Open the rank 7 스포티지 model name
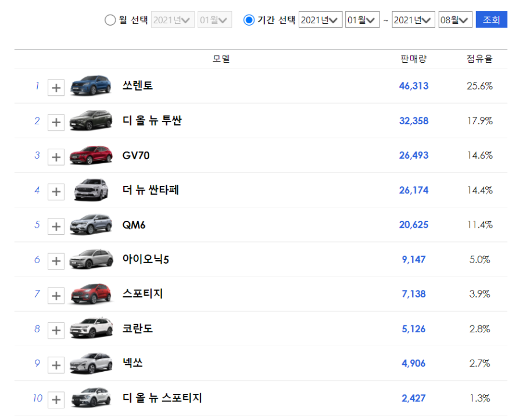The width and height of the screenshot is (523, 420). [143, 294]
